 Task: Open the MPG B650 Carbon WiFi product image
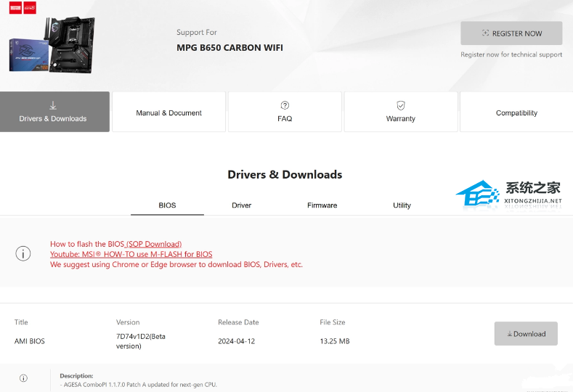click(52, 44)
